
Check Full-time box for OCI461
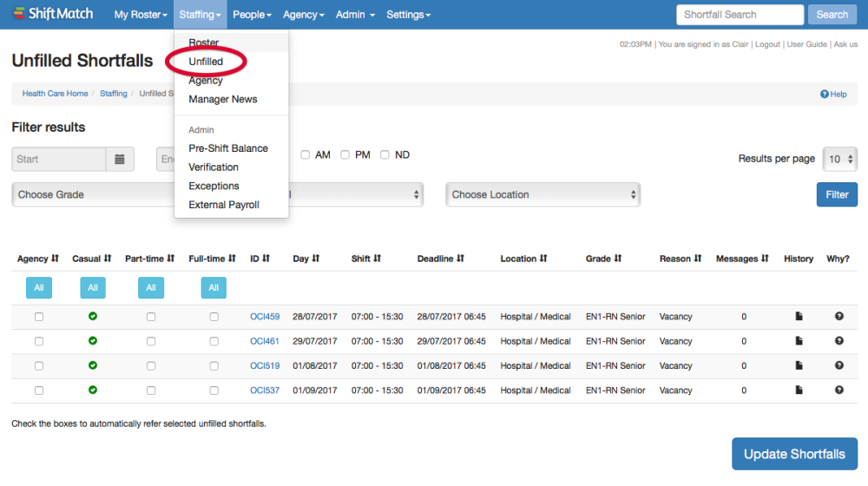[214, 342]
